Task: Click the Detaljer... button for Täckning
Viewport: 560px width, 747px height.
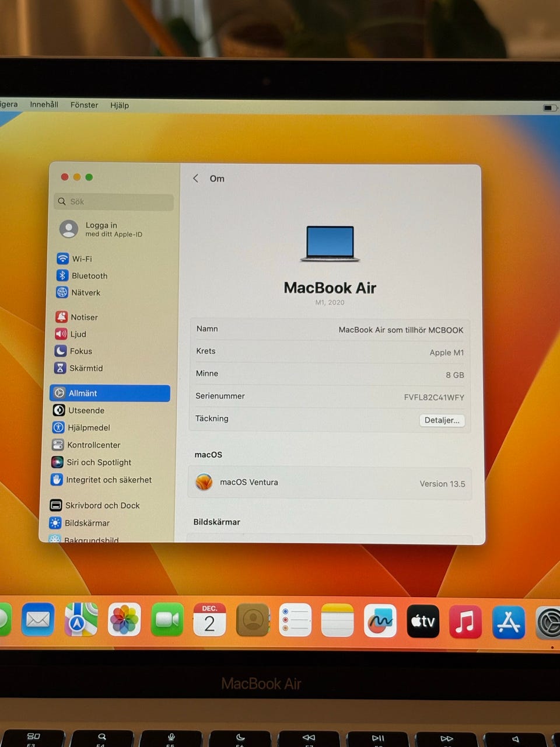Action: pyautogui.click(x=442, y=420)
